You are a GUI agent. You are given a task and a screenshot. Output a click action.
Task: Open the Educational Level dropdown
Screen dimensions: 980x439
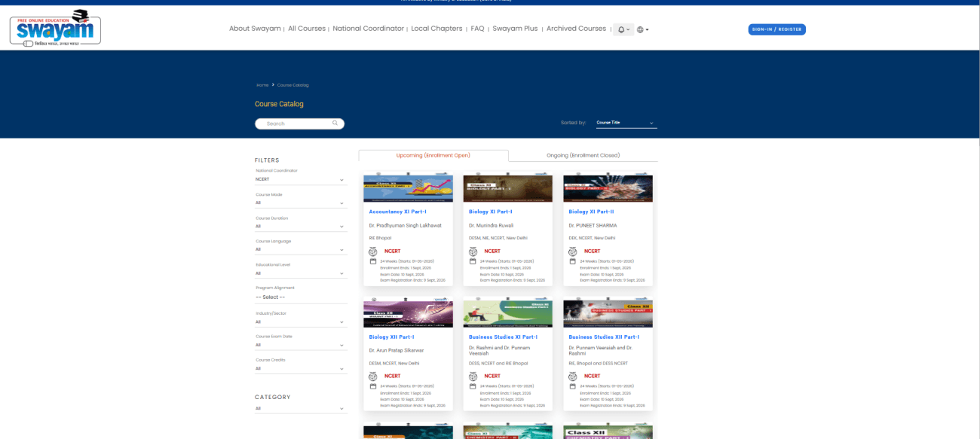click(x=301, y=273)
